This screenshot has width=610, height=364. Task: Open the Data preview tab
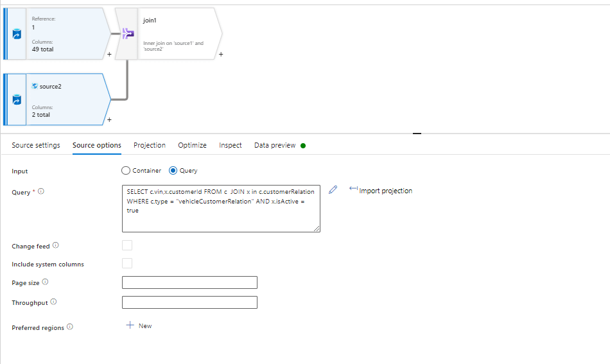pos(275,145)
